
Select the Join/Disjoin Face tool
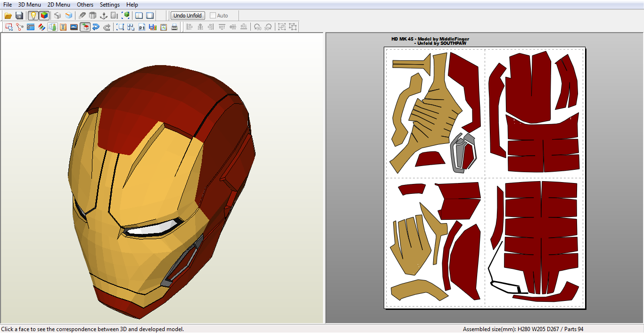pyautogui.click(x=19, y=27)
